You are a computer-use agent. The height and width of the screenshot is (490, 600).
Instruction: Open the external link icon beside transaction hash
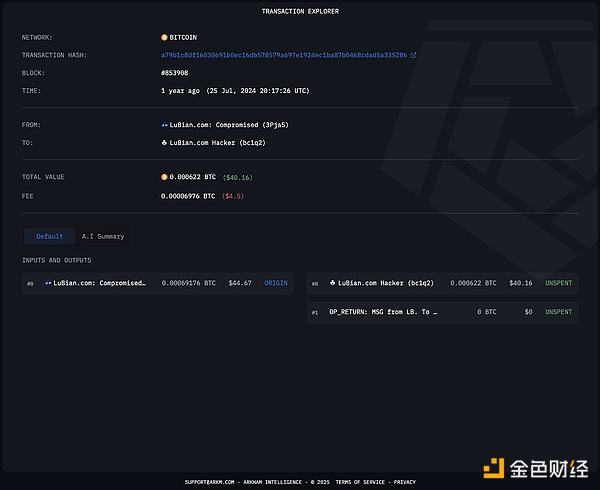(x=413, y=55)
